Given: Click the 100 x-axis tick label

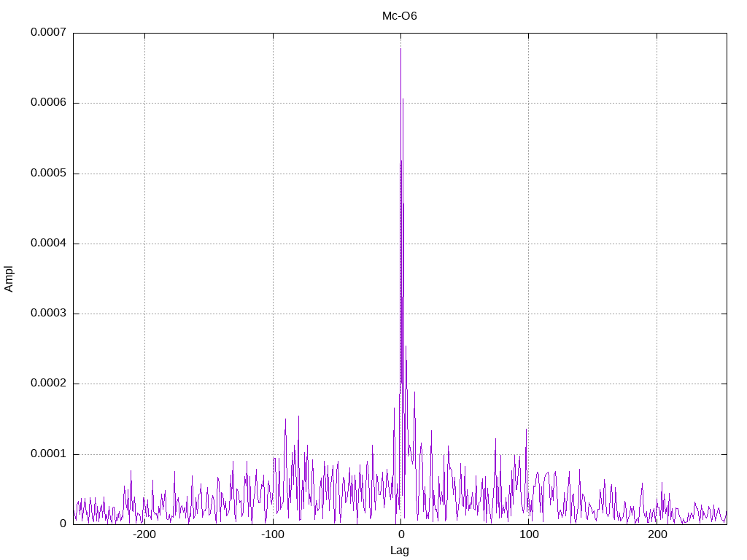Looking at the screenshot, I should (529, 534).
